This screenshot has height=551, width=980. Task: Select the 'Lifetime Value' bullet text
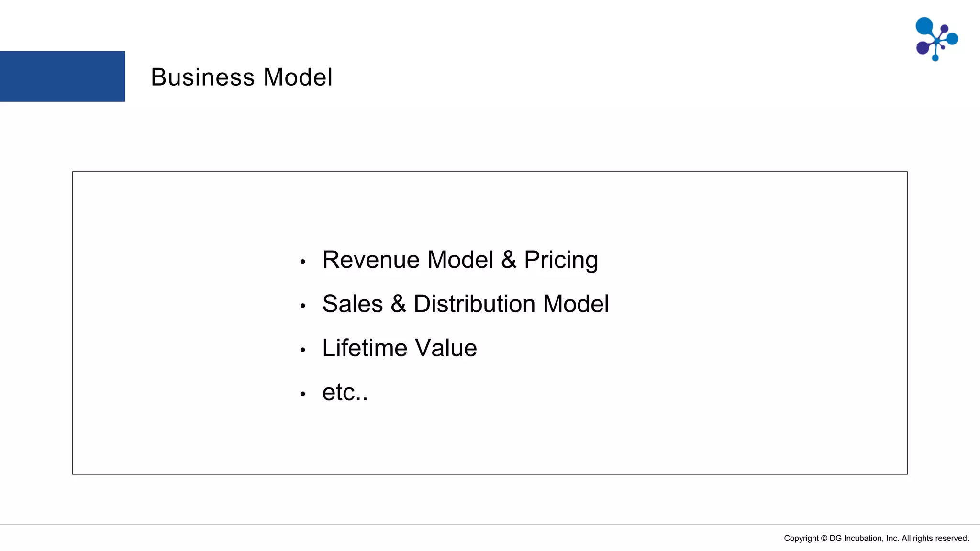point(400,348)
